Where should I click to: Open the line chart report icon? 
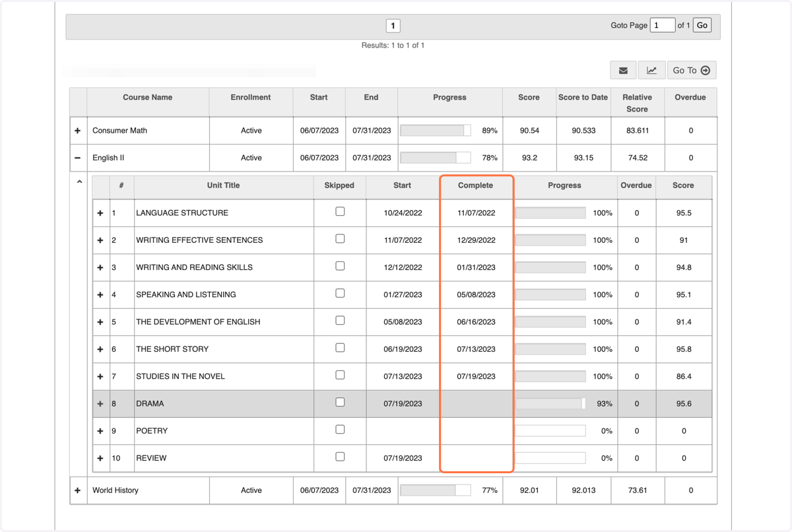pos(651,70)
